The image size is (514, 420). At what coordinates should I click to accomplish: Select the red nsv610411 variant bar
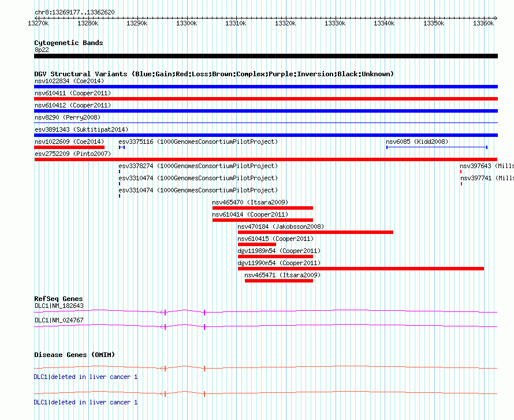(266, 99)
